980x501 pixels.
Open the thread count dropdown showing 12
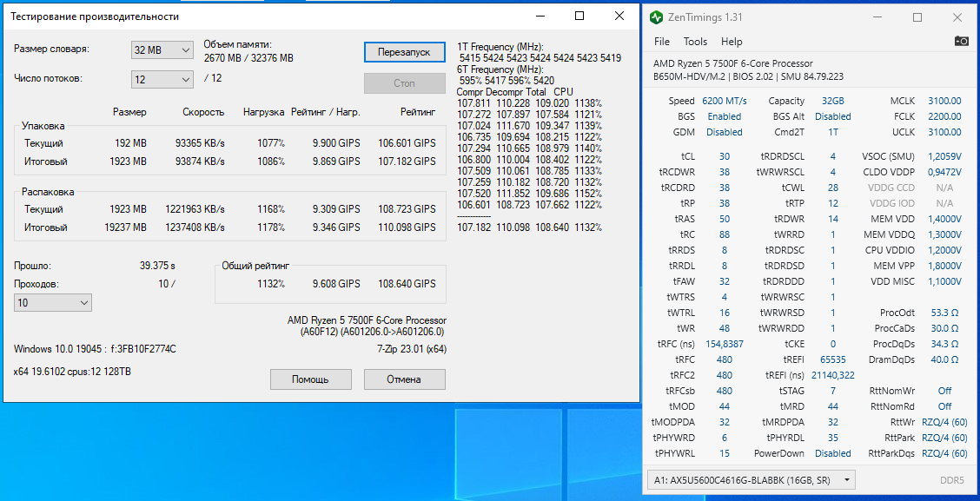[162, 79]
